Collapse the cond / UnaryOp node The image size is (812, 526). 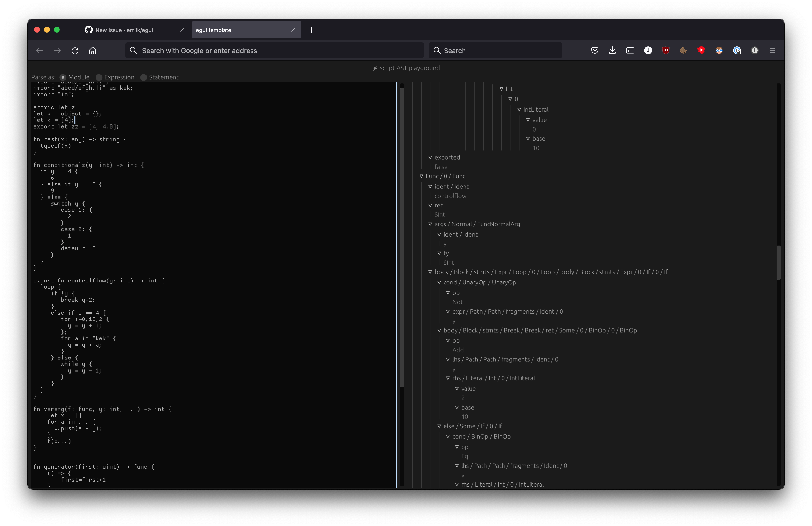point(439,282)
